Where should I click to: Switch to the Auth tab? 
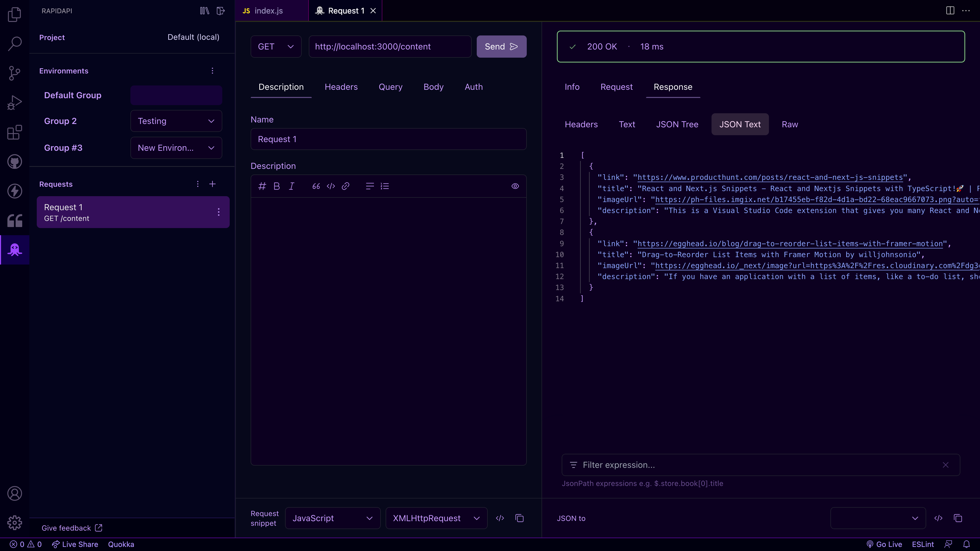474,87
